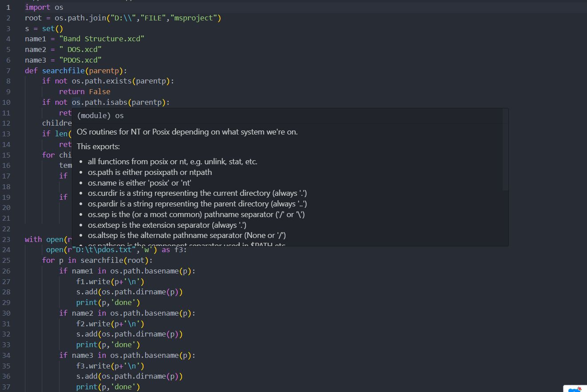This screenshot has height=392, width=587.
Task: Click line number 7 in the gutter
Action: [8, 71]
